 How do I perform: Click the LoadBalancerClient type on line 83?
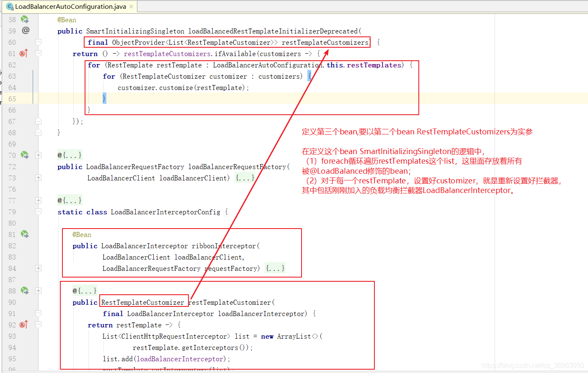(x=137, y=257)
